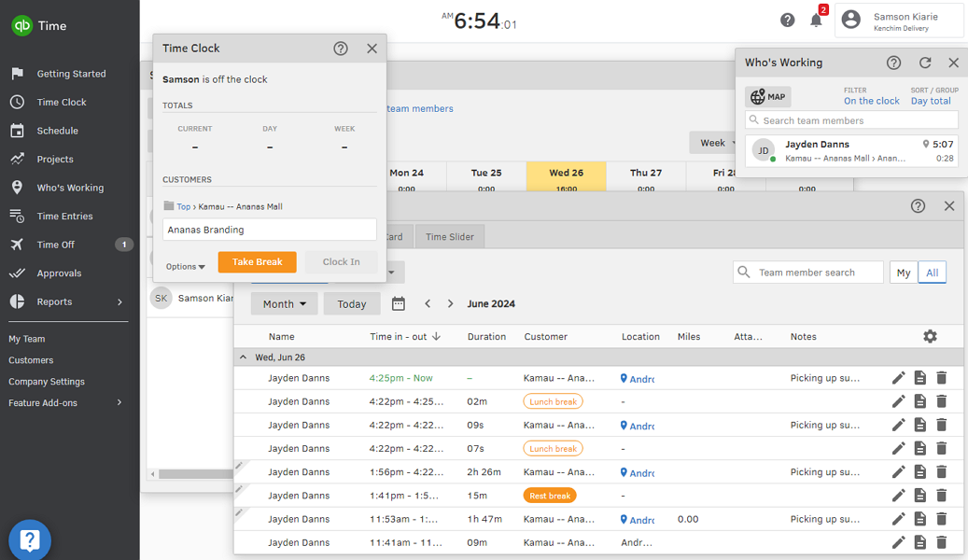
Task: Collapse the Wed, Jun 26 group
Action: coord(243,357)
